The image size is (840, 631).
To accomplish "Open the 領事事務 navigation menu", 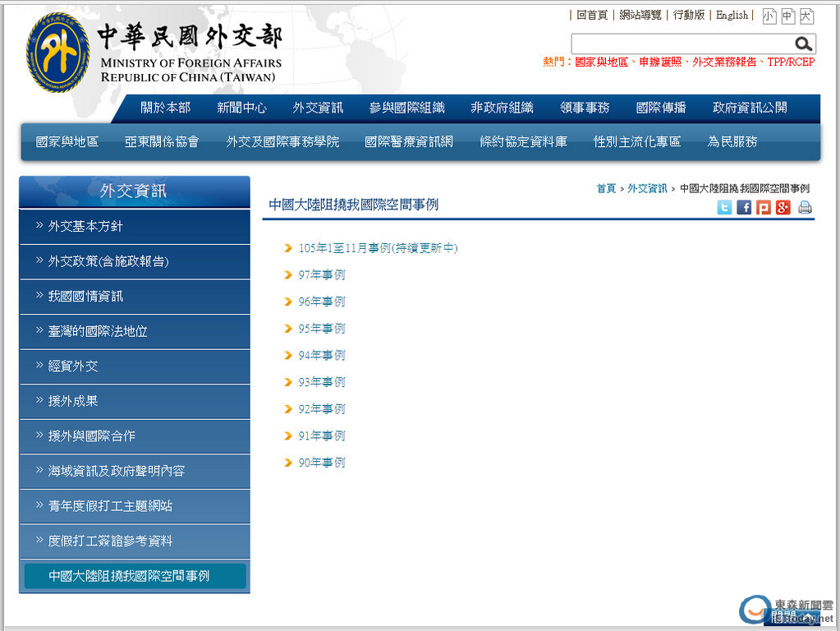I will [585, 108].
